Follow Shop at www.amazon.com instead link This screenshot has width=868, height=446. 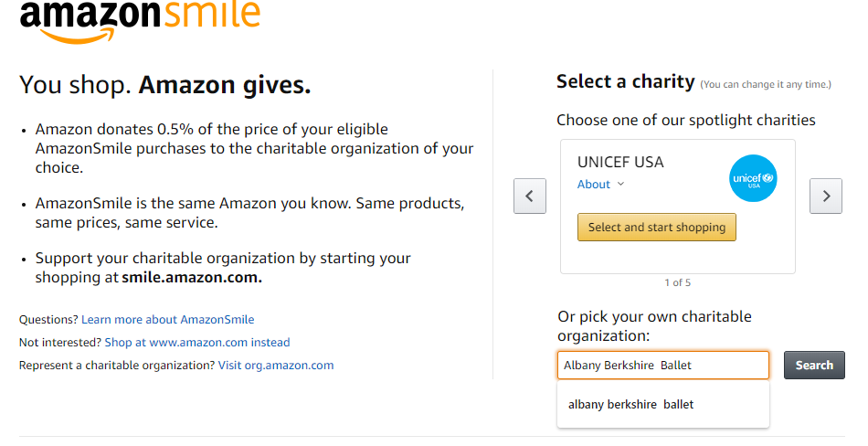point(196,343)
